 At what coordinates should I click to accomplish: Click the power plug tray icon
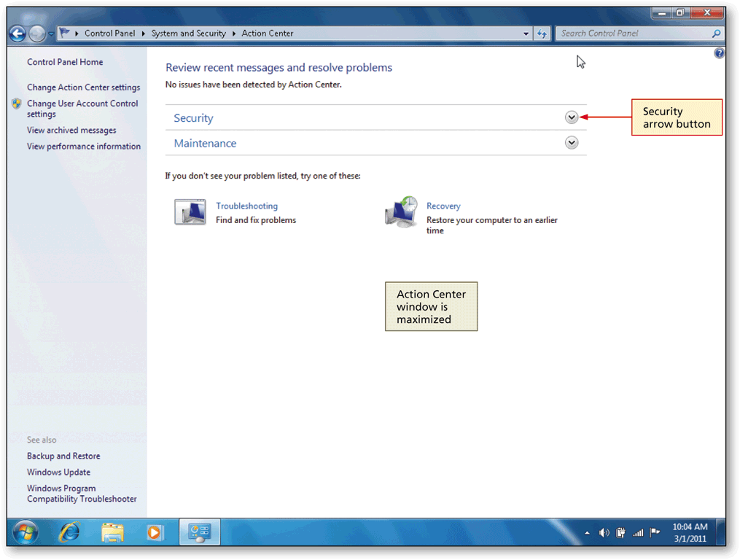[620, 533]
